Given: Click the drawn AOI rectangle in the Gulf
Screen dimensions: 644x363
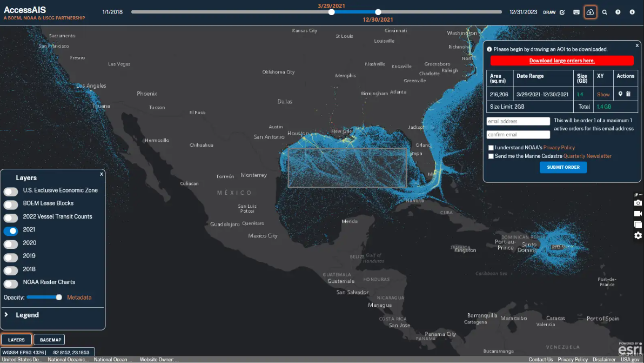Looking at the screenshot, I should [347, 168].
